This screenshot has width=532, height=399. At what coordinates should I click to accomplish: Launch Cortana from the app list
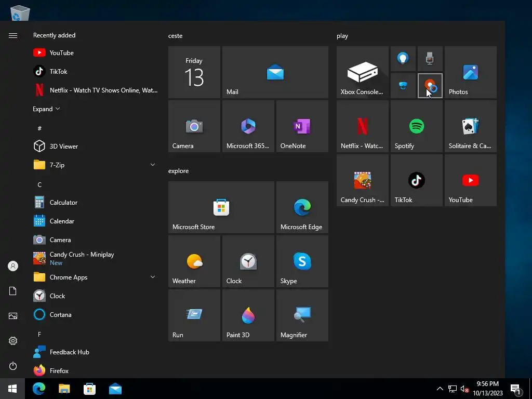click(x=95, y=314)
